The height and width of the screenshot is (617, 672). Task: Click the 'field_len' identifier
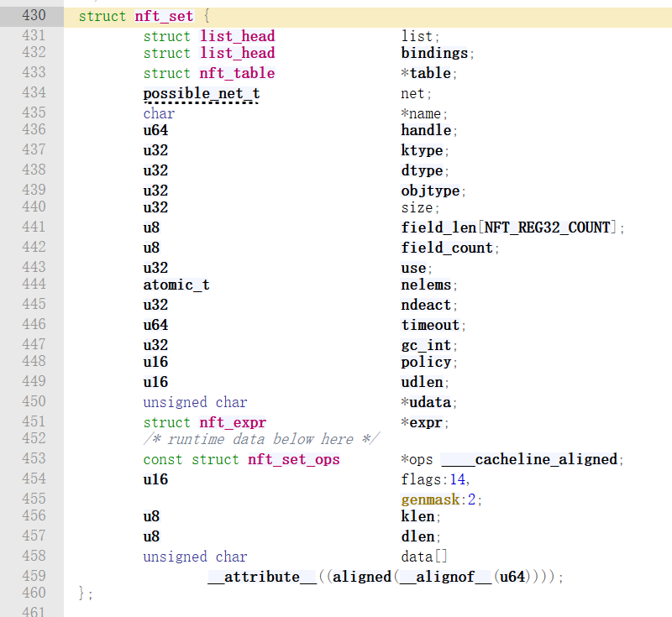(438, 227)
